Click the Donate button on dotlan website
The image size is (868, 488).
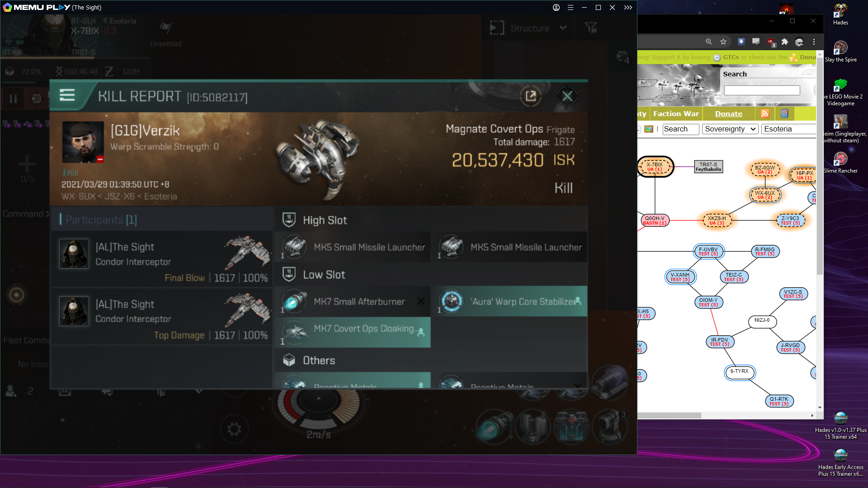click(x=728, y=113)
